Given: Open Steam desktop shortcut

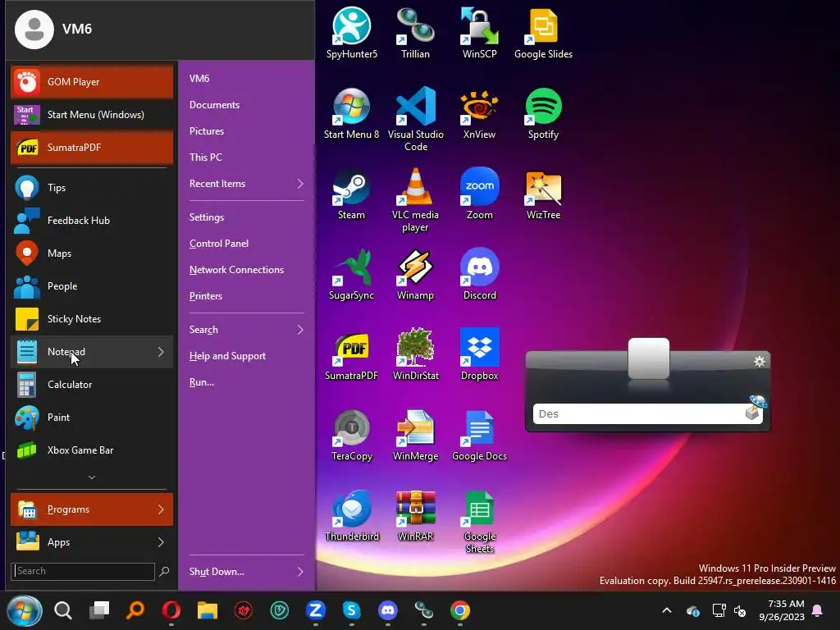Looking at the screenshot, I should (351, 194).
